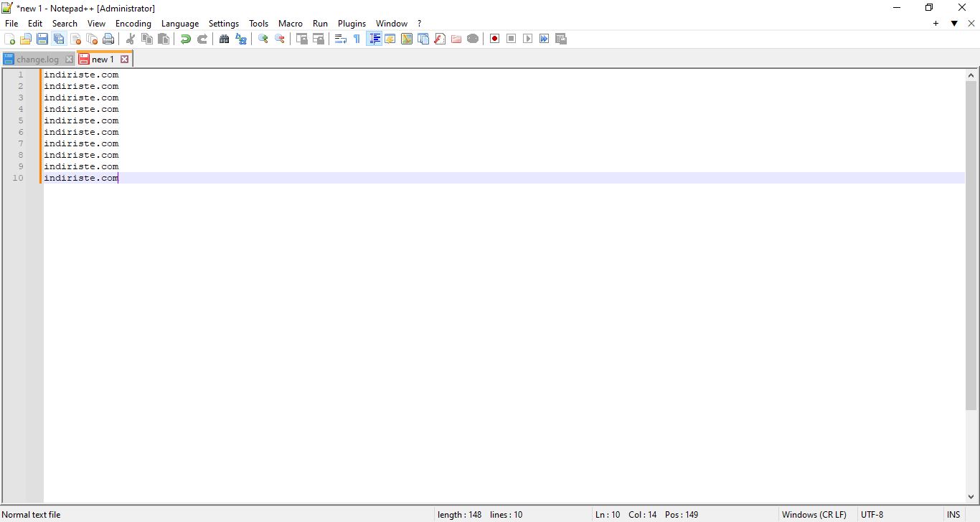Undo the last edit with the green arrow
Viewport: 980px width, 522px height.
(186, 39)
